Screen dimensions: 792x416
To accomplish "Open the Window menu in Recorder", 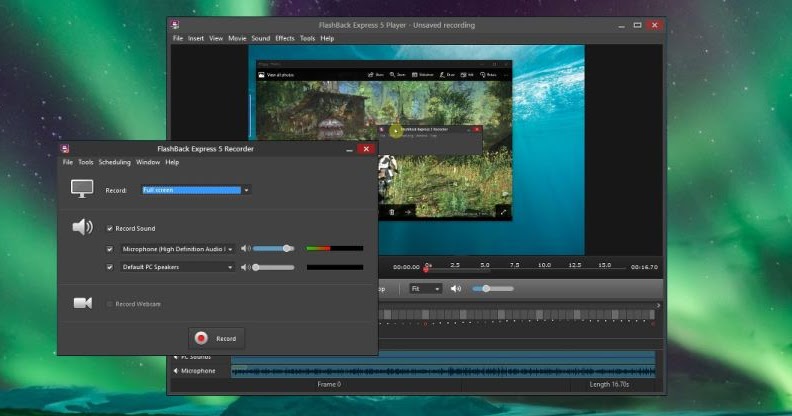I will 148,162.
